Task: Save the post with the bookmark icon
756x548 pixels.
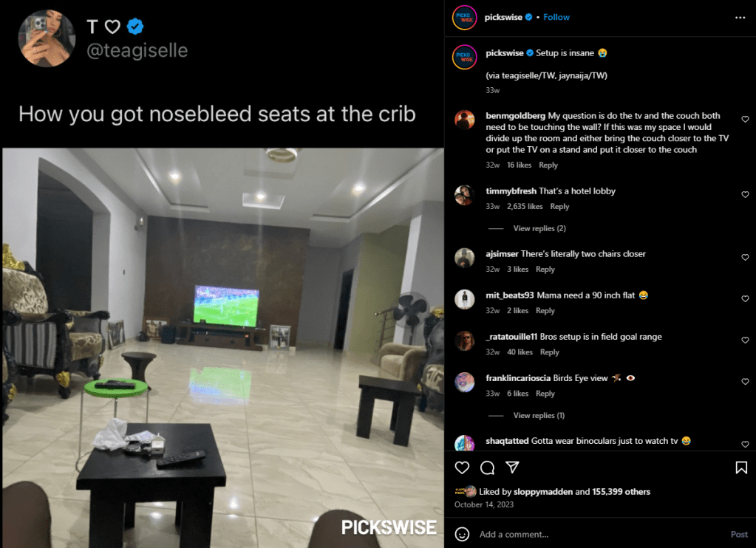Action: click(x=741, y=467)
